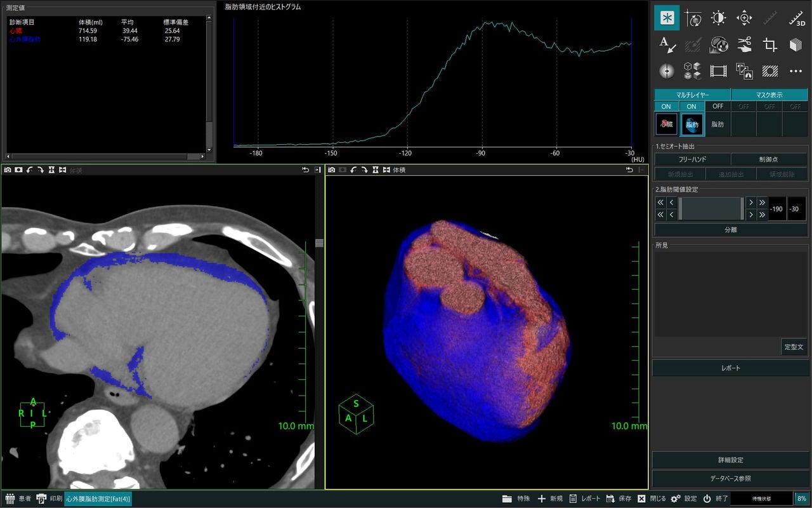Choose the 3D ruler measurement tool

[x=796, y=18]
